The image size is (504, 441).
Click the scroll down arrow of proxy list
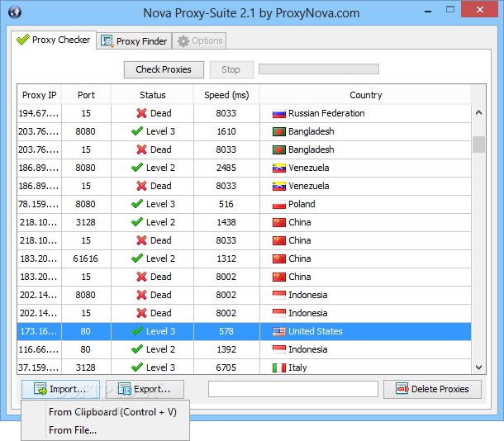click(x=478, y=367)
